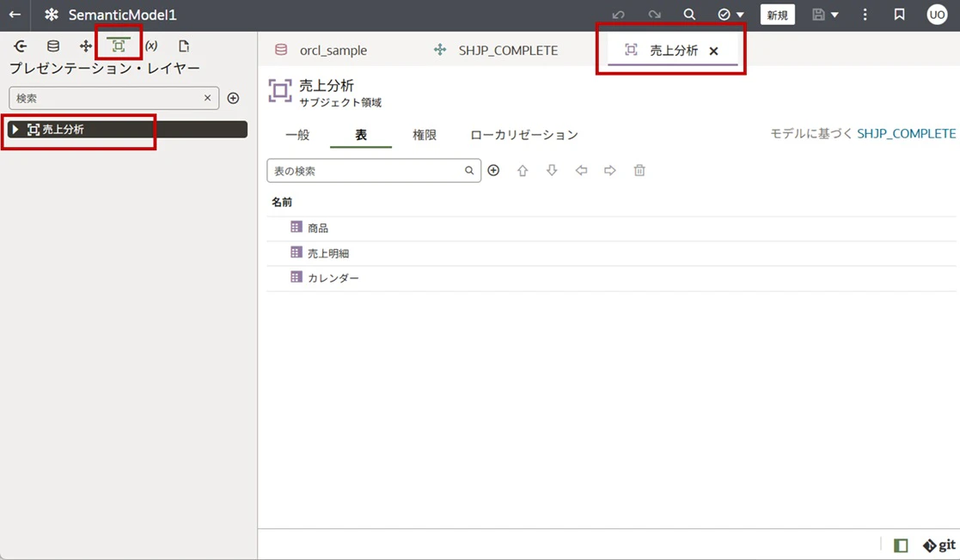Open the save dropdown arrow
The width and height of the screenshot is (960, 560).
[x=835, y=15]
